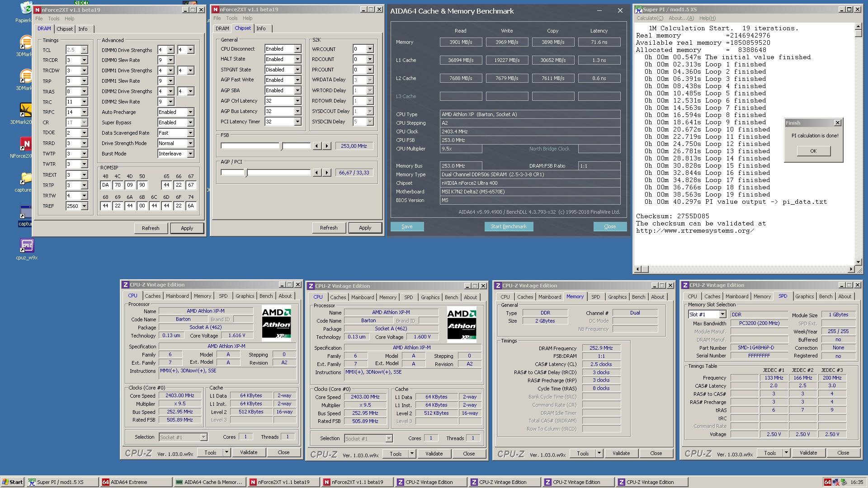868x488 pixels.
Task: Click the AGP / PCI slider thumb
Action: [x=246, y=173]
